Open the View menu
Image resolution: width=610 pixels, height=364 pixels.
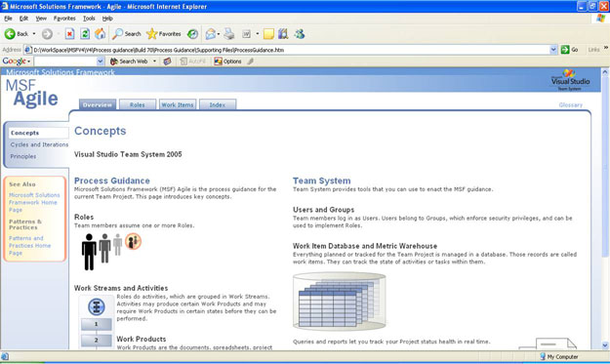(41, 19)
